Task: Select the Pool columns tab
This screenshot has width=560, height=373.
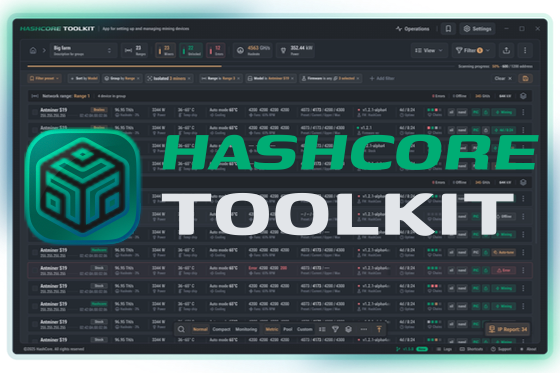Action: click(288, 329)
